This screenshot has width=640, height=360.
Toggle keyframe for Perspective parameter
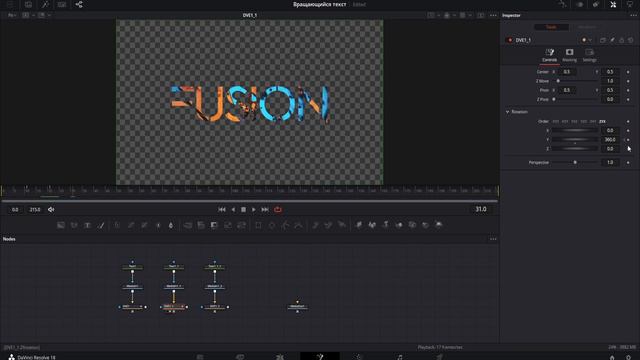click(628, 162)
